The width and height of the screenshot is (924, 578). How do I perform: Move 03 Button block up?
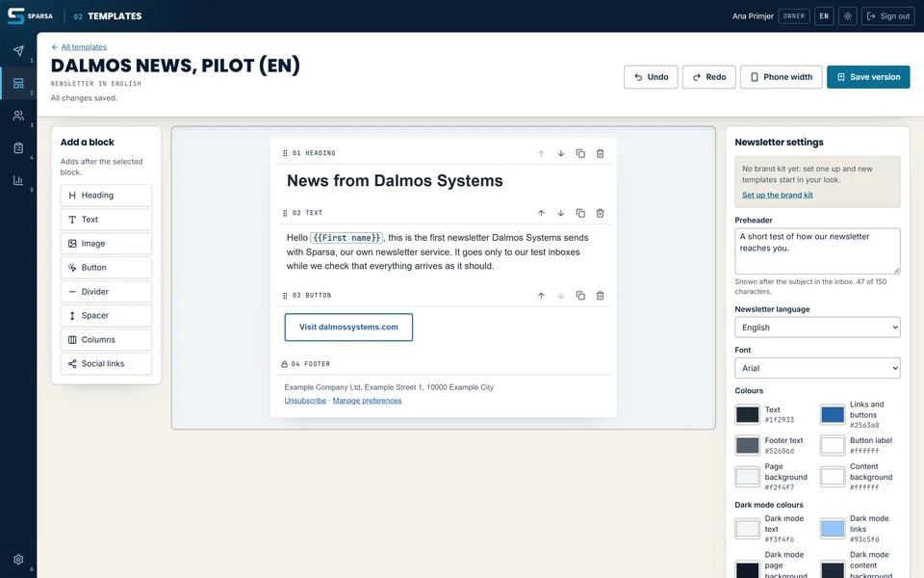541,296
